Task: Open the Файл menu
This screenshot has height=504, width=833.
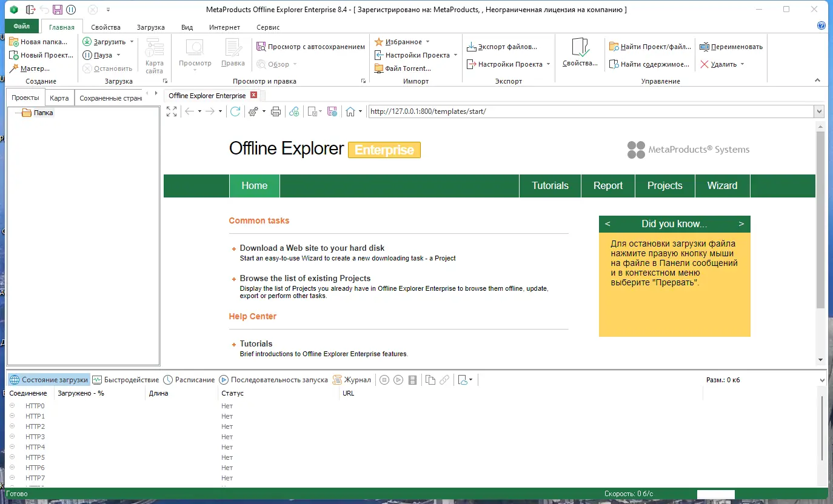Action: [22, 27]
